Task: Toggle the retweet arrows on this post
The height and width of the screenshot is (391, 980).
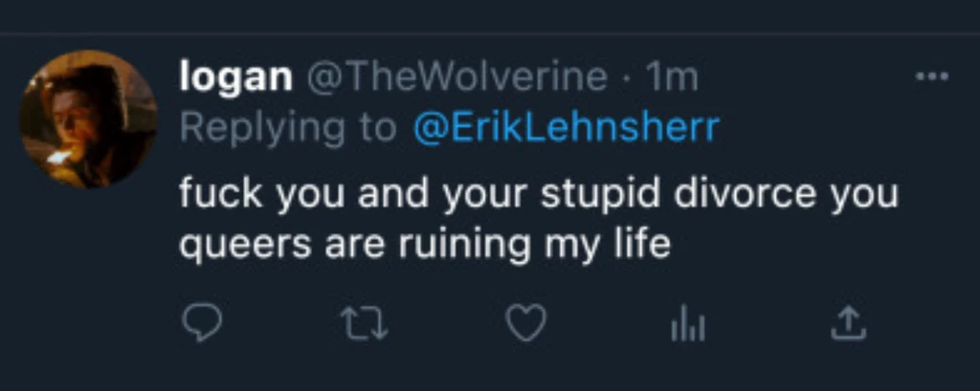Action: pos(365,325)
